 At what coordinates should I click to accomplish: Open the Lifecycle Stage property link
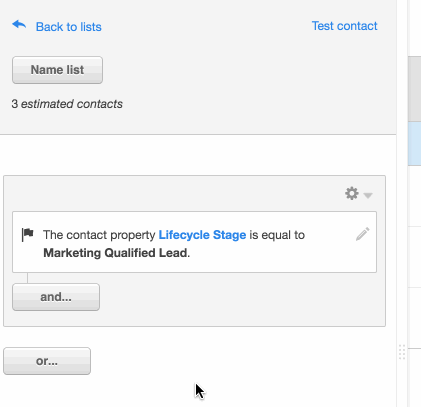coord(202,235)
